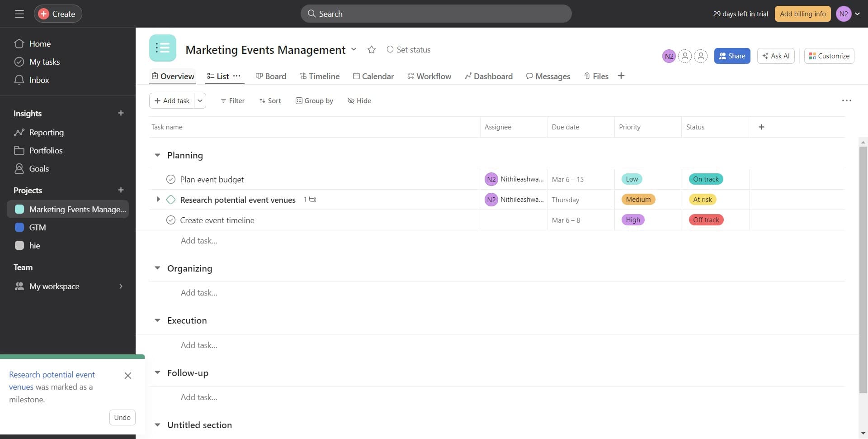Star the Marketing Events Management project
This screenshot has width=868, height=439.
(x=371, y=49)
